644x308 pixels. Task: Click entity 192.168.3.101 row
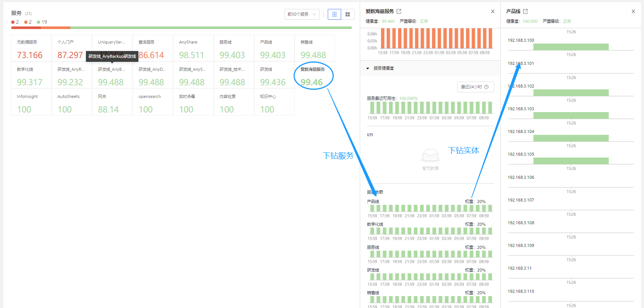(521, 63)
